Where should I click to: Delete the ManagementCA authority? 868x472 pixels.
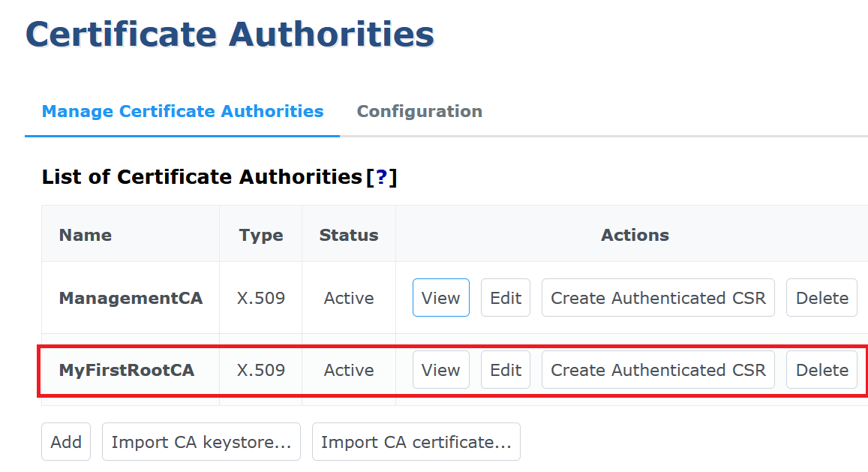[821, 298]
